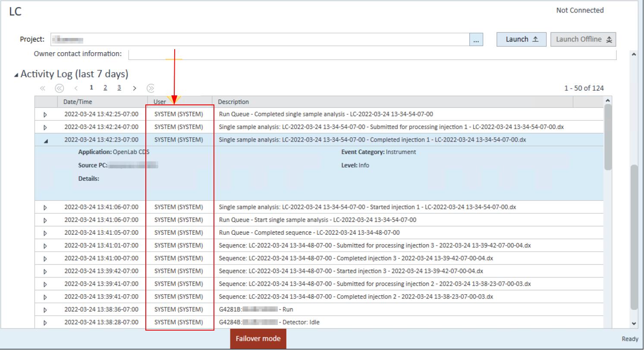Click 'Level: Info' detail text

(355, 165)
